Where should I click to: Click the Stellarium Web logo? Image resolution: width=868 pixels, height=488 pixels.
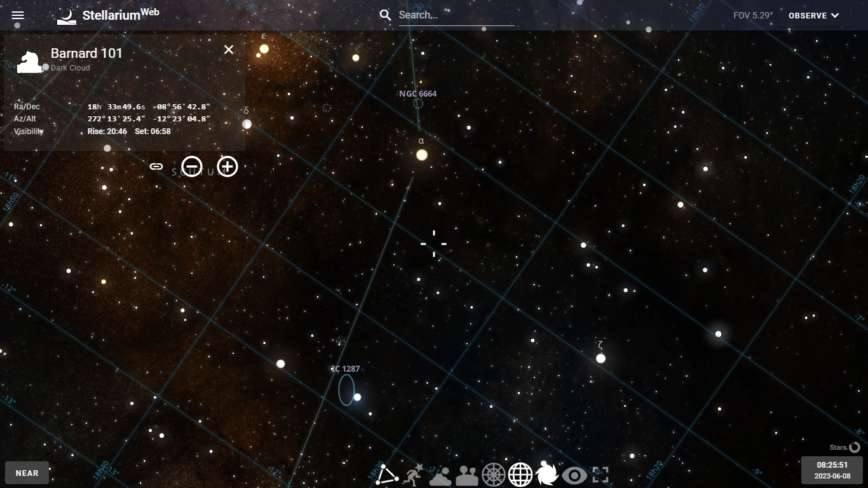(108, 15)
